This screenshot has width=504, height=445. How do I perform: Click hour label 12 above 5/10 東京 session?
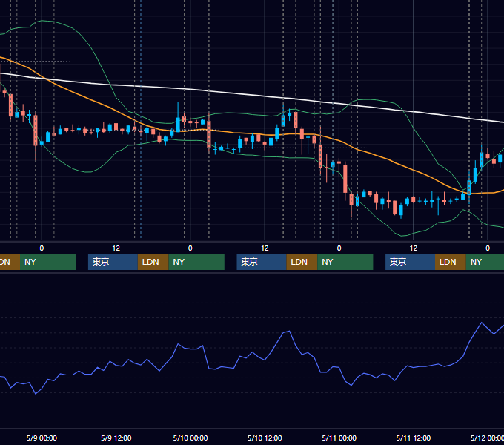click(265, 248)
